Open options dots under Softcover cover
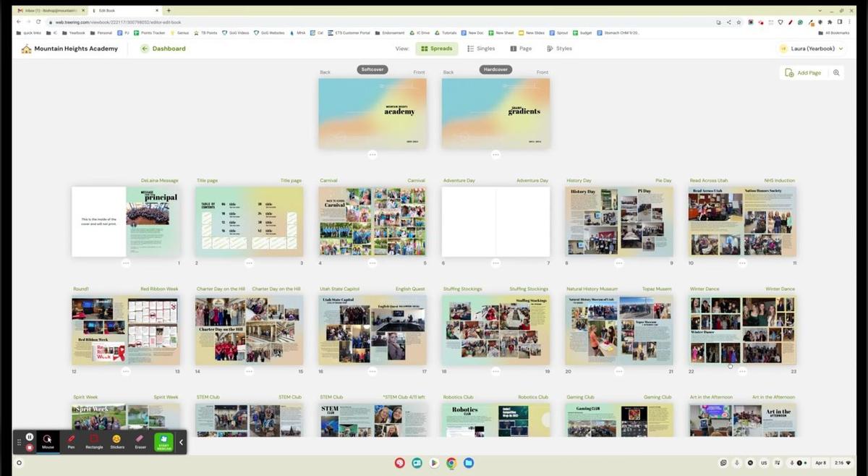The image size is (868, 476). (373, 154)
